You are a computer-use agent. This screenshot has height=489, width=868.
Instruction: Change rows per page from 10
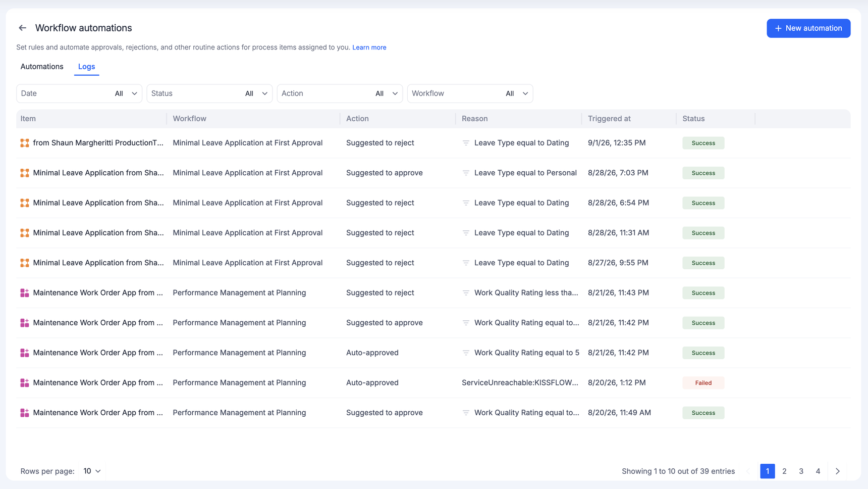(92, 471)
